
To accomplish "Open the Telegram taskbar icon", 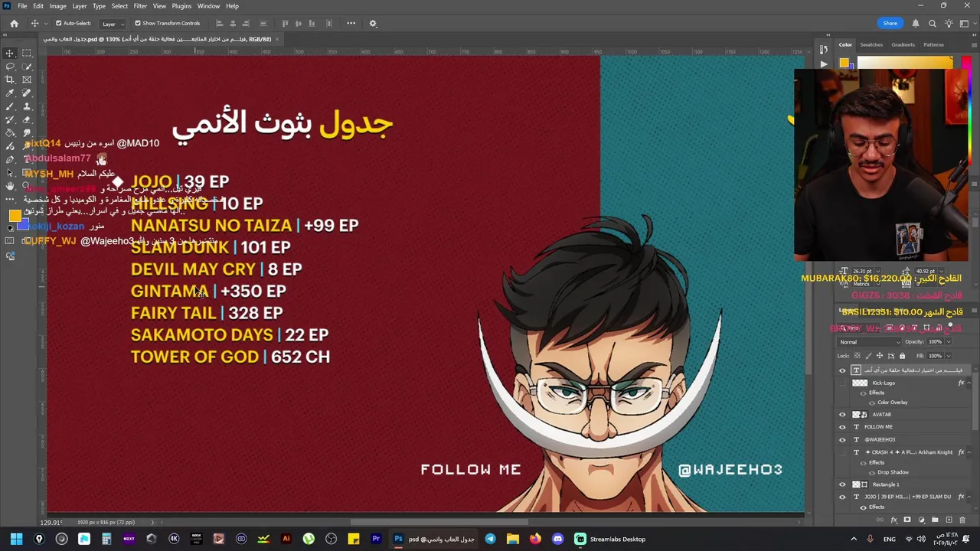I will tap(490, 539).
